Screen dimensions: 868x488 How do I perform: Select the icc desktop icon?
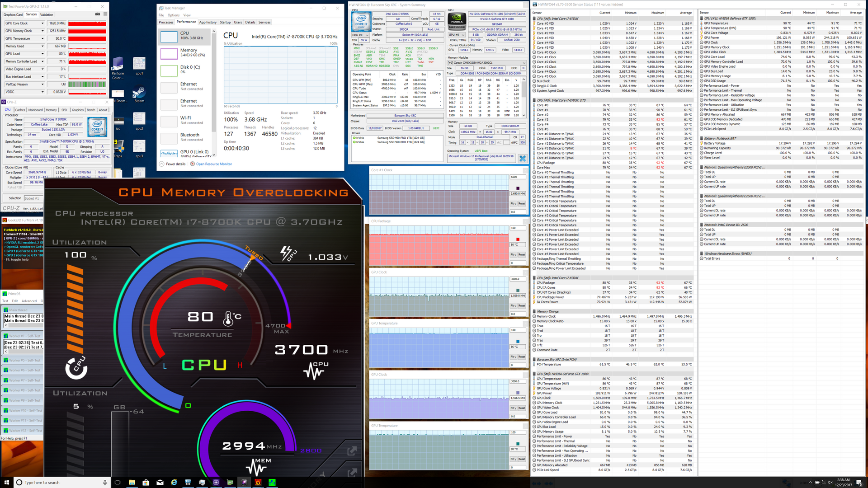(x=118, y=121)
